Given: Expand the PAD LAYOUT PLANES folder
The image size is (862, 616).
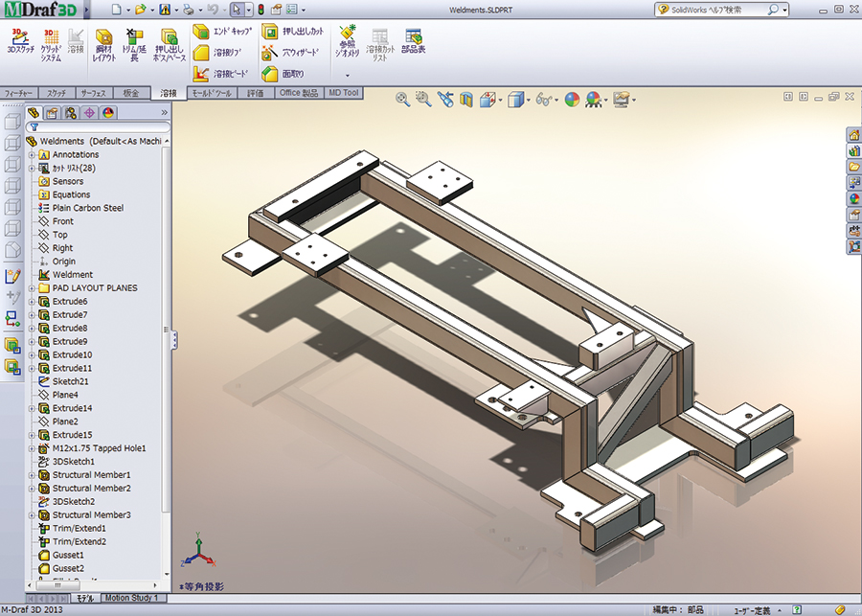Looking at the screenshot, I should [32, 288].
